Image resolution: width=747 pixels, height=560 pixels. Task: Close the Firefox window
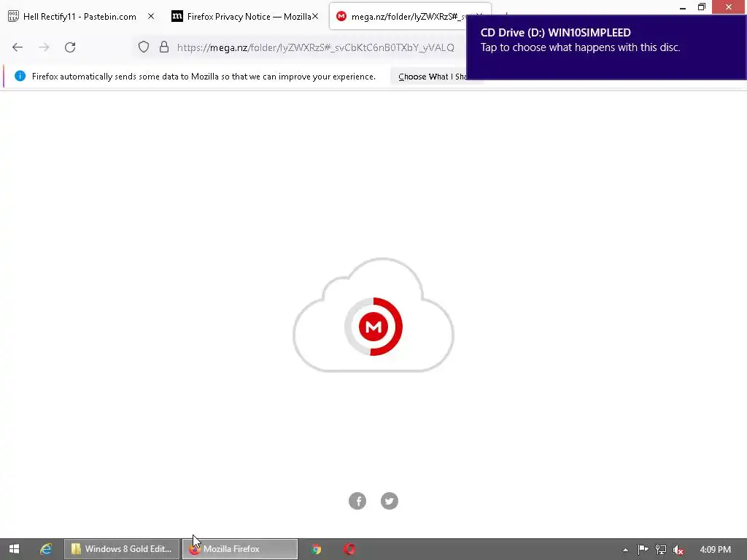(729, 7)
